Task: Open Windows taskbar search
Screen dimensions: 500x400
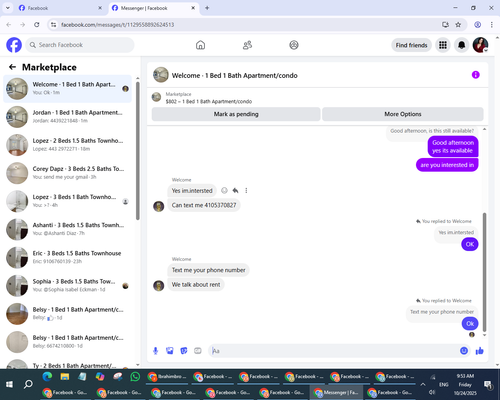Action: 28,384
